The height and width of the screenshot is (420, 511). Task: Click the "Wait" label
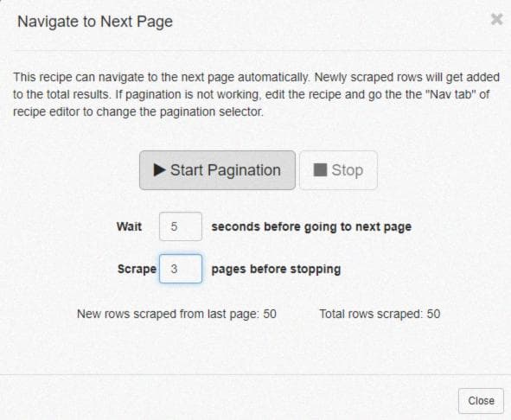coord(129,226)
